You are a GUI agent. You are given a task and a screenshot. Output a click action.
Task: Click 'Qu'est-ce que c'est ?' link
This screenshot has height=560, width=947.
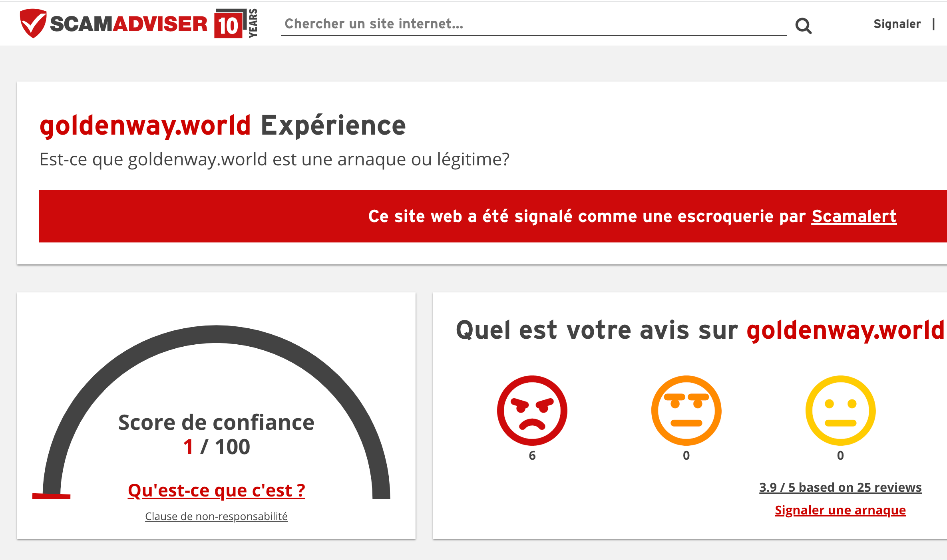[x=216, y=490]
